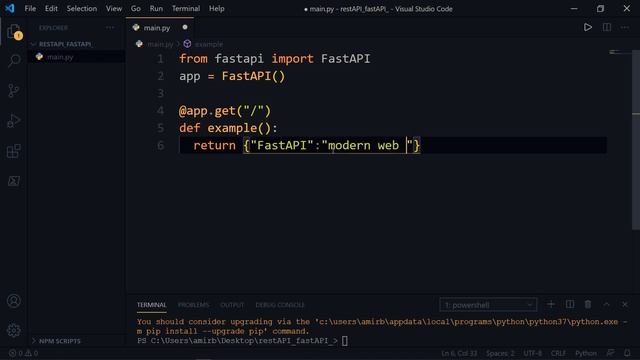The width and height of the screenshot is (640, 360).
Task: Open the Source Control view
Action: tap(14, 91)
